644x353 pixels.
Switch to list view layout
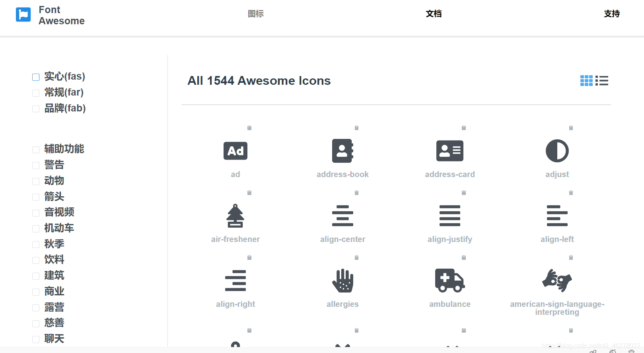[602, 81]
